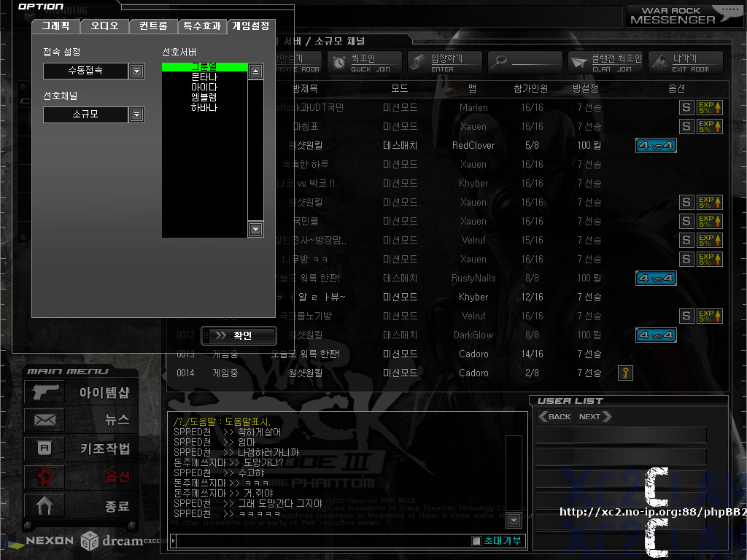Screen dimensions: 747x560
Task: Open the item shop via pistol icon
Action: [x=44, y=392]
